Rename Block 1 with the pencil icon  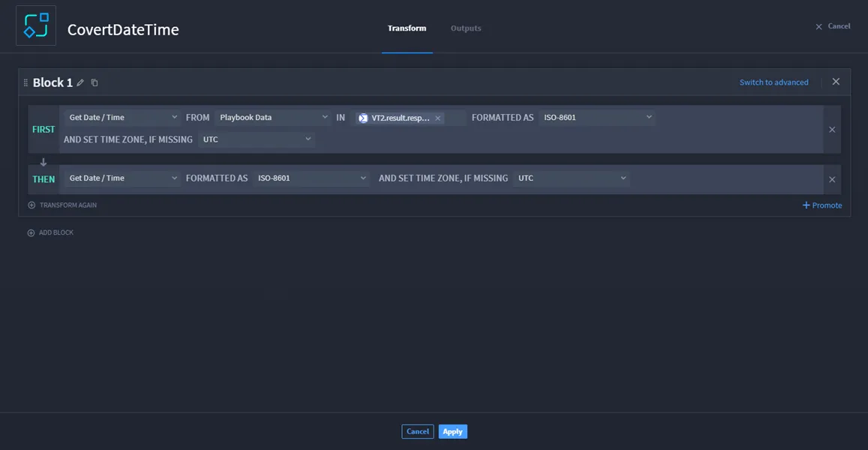[80, 82]
